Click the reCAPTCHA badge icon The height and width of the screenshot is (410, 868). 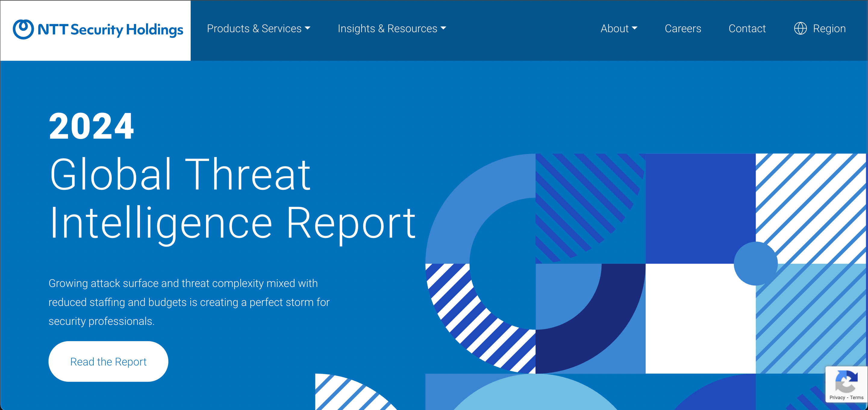pos(846,381)
